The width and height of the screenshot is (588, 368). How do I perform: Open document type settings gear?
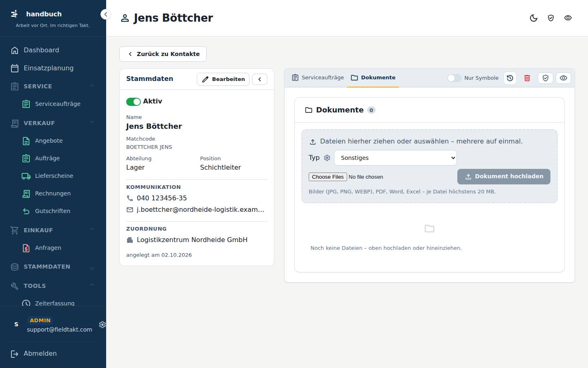click(x=327, y=158)
